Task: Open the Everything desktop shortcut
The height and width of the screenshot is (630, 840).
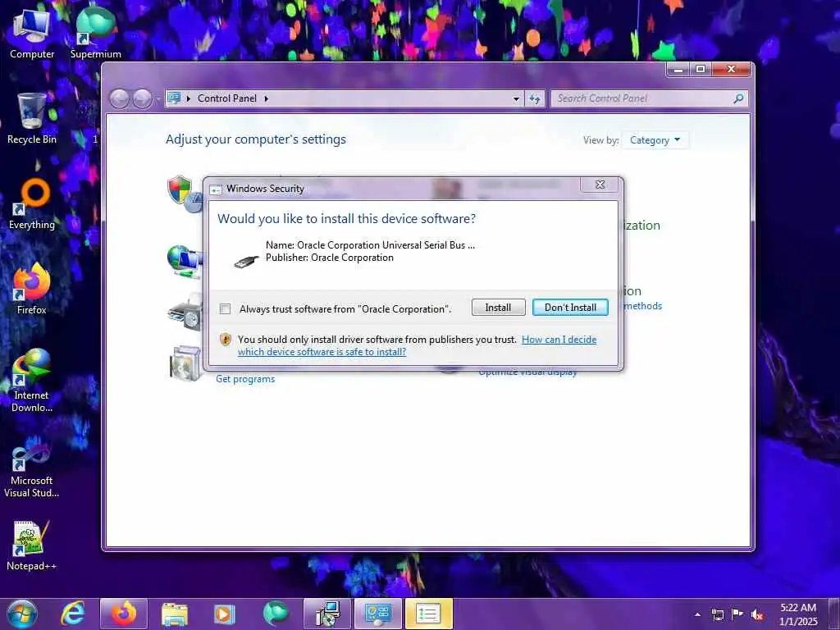Action: tap(32, 204)
